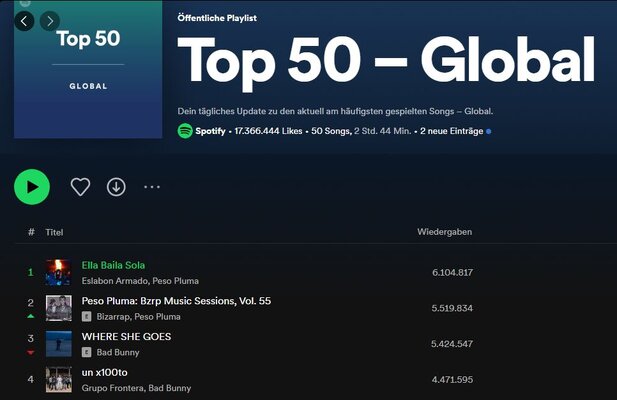Click the 50 Songs, 2 Std. 44 Min. text

click(361, 131)
